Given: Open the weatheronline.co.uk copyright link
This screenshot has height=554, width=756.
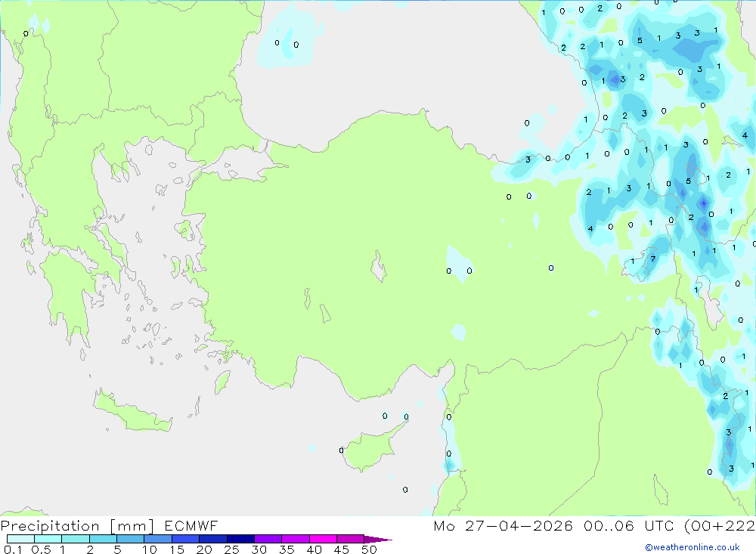Looking at the screenshot, I should 692,547.
